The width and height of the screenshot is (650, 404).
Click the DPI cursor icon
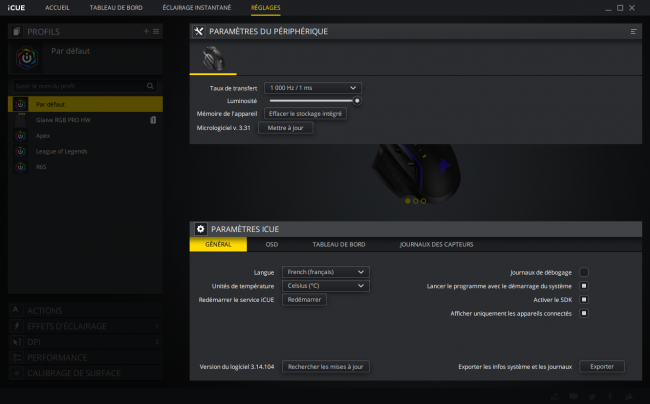17,342
